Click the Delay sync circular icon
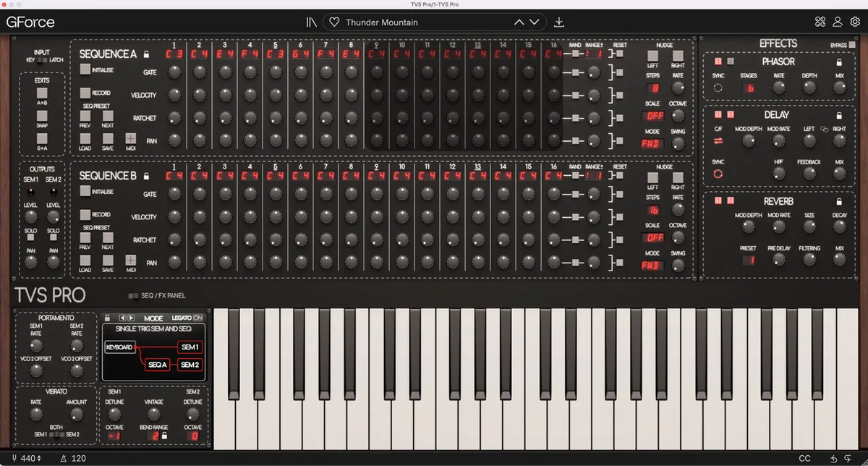Screen dimensions: 868x466 click(x=718, y=174)
